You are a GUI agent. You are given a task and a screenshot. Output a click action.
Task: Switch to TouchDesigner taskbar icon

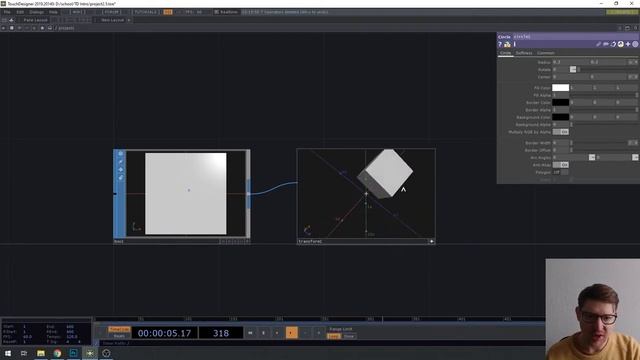(x=90, y=353)
